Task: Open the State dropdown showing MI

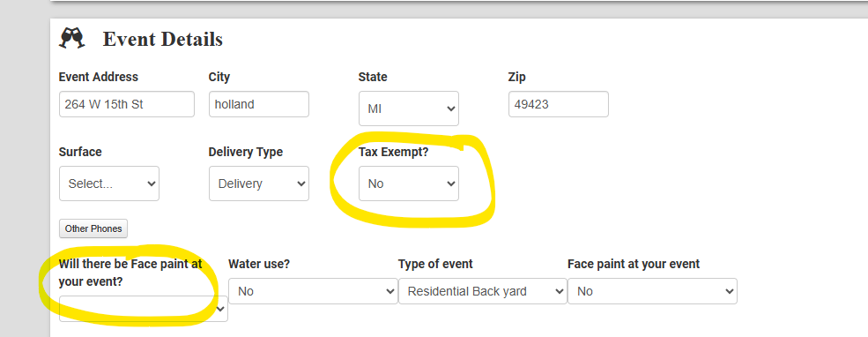Action: [409, 109]
